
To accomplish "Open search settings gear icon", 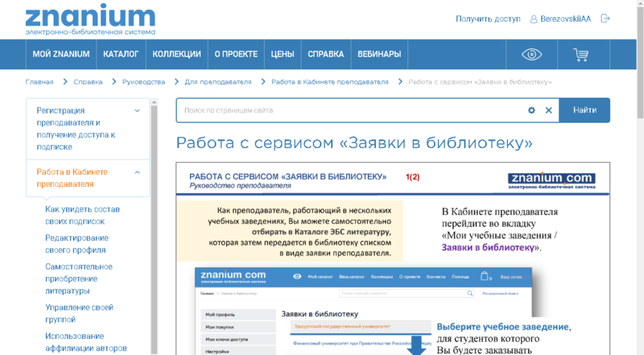I will 531,110.
